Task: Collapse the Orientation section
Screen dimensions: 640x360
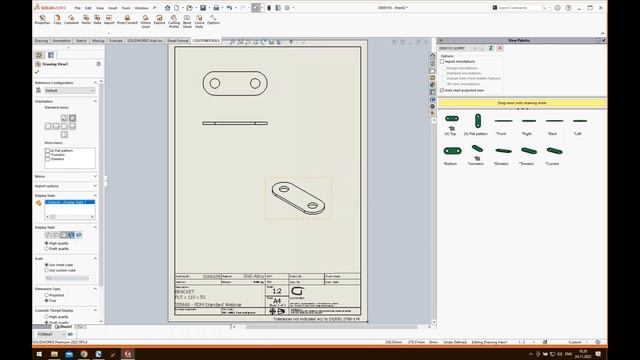Action: [95, 101]
